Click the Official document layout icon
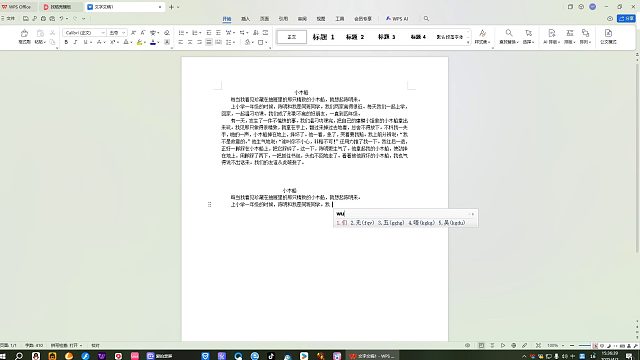Image resolution: width=640 pixels, height=360 pixels. [x=608, y=33]
